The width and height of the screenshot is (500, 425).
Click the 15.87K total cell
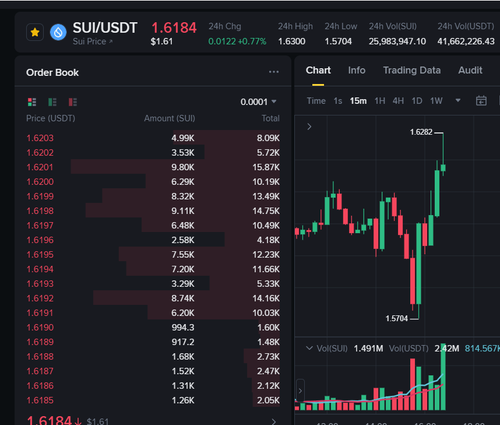pyautogui.click(x=266, y=167)
